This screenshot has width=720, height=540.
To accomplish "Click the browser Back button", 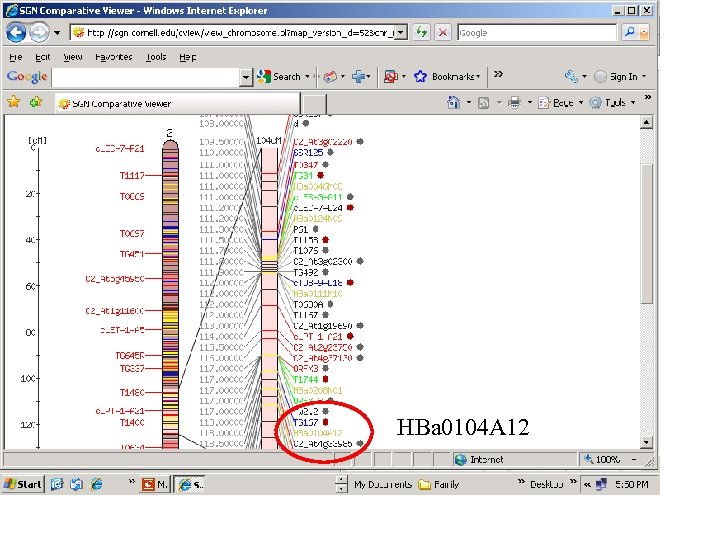I will pyautogui.click(x=16, y=33).
